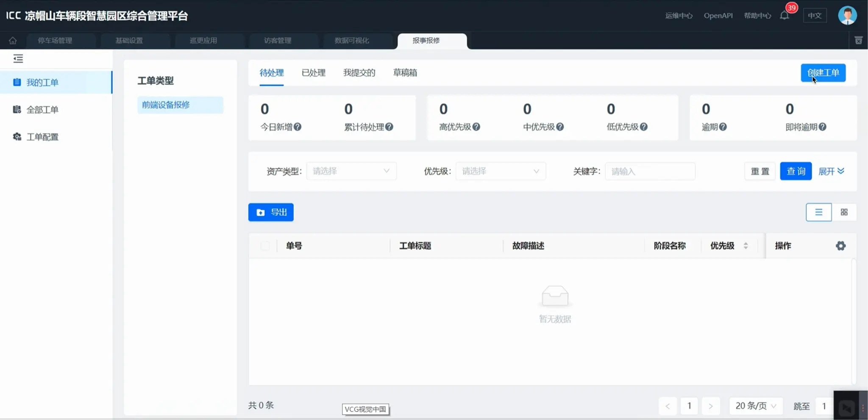Select 前端设备报修 work order type
Image resolution: width=868 pixels, height=420 pixels.
point(180,105)
